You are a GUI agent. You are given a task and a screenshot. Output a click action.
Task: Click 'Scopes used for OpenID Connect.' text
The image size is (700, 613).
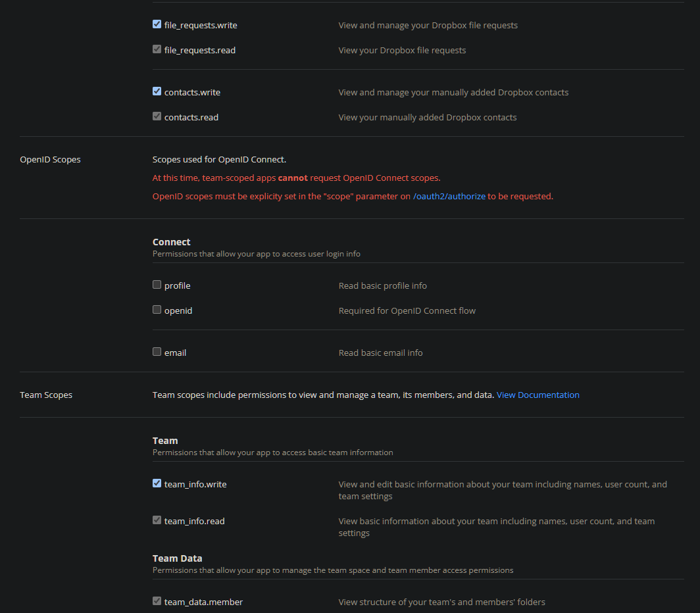(x=219, y=159)
